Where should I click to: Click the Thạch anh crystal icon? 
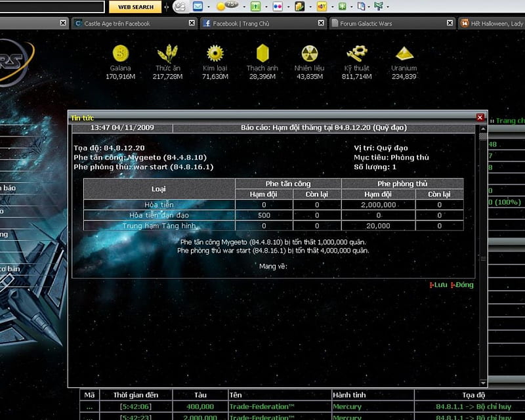tap(262, 53)
